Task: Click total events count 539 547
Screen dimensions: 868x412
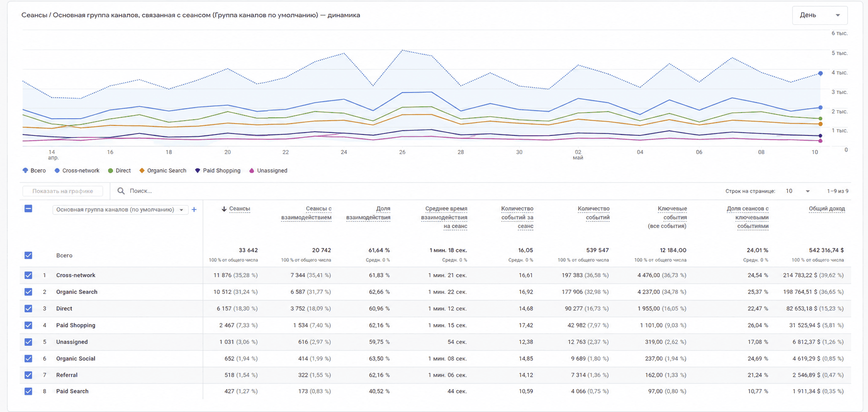Action: [597, 250]
